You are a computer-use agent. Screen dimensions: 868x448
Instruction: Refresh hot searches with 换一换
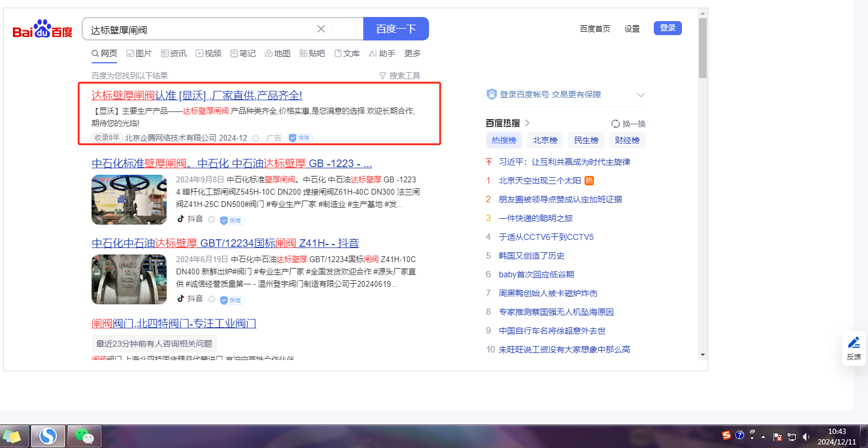628,124
